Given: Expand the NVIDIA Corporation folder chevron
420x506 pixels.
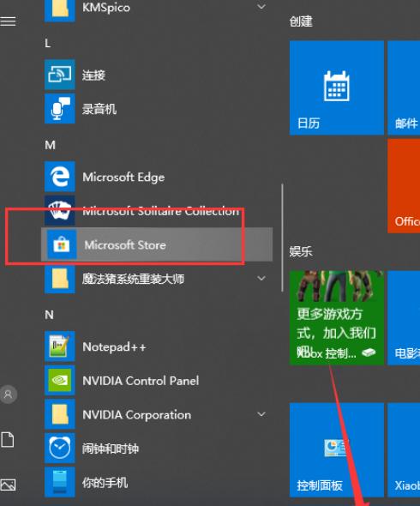Looking at the screenshot, I should [261, 413].
